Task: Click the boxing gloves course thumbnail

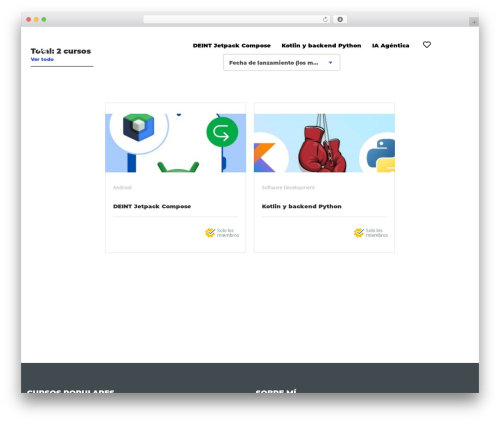Action: tap(324, 143)
